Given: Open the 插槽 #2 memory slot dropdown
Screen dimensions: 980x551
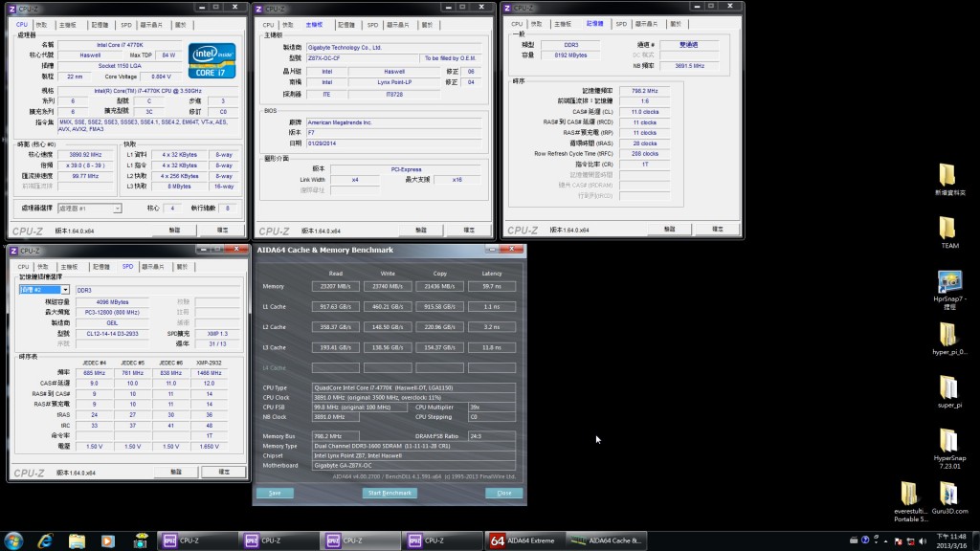Looking at the screenshot, I should (44, 290).
